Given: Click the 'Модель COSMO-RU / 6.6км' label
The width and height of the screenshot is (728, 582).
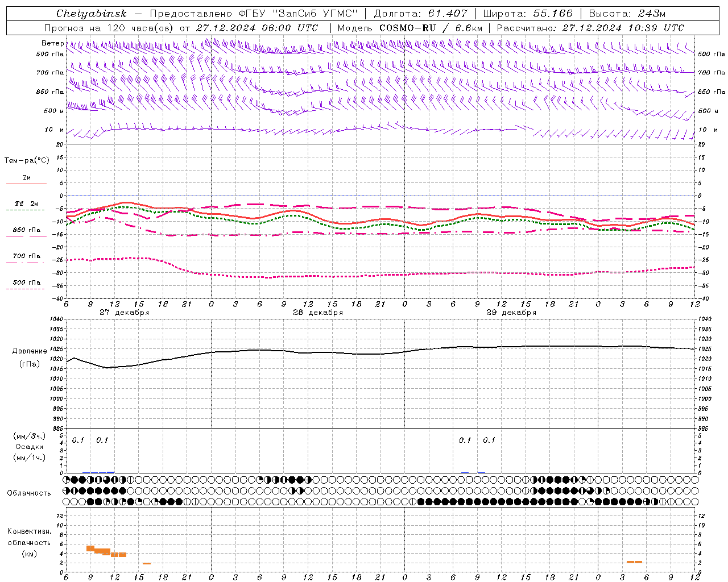Looking at the screenshot, I should point(410,28).
